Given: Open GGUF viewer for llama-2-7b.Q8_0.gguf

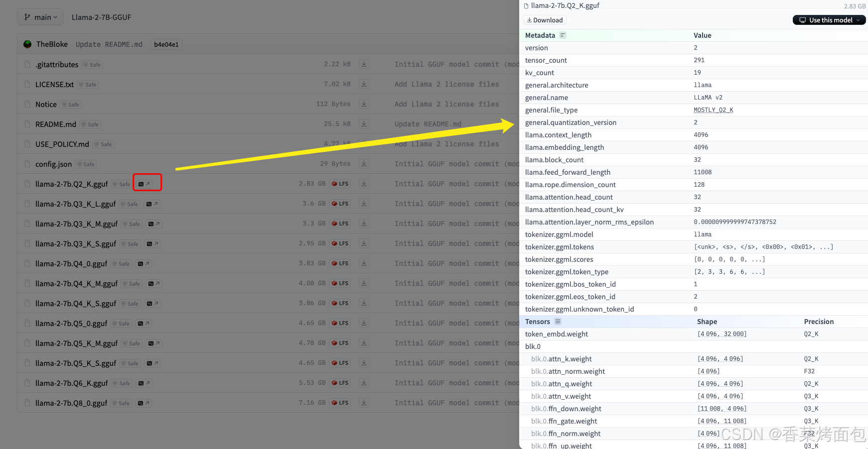Looking at the screenshot, I should coord(144,403).
